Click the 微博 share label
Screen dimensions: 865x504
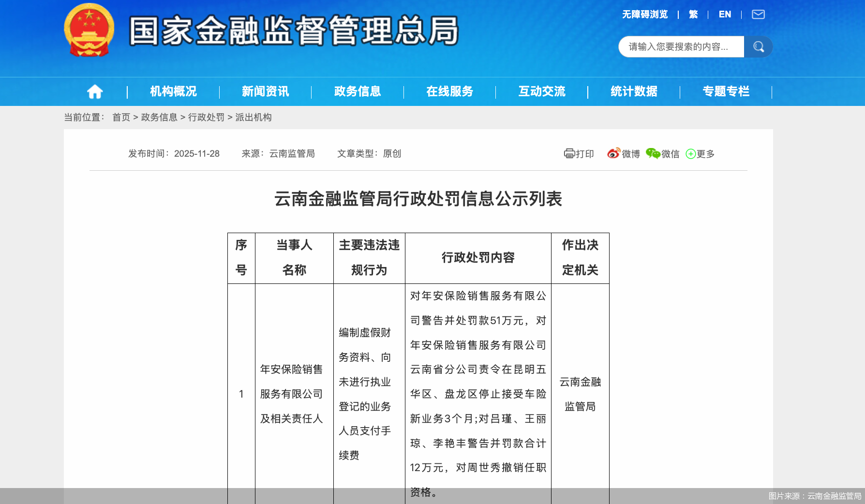coord(630,154)
